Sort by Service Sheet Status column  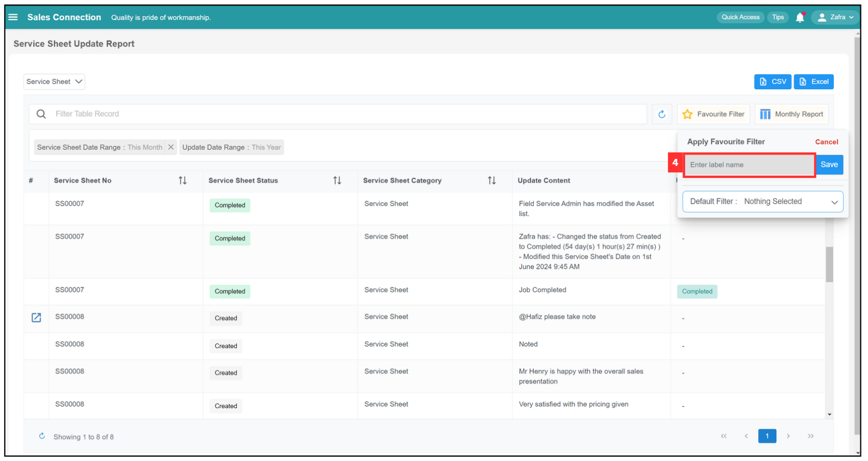[337, 181]
